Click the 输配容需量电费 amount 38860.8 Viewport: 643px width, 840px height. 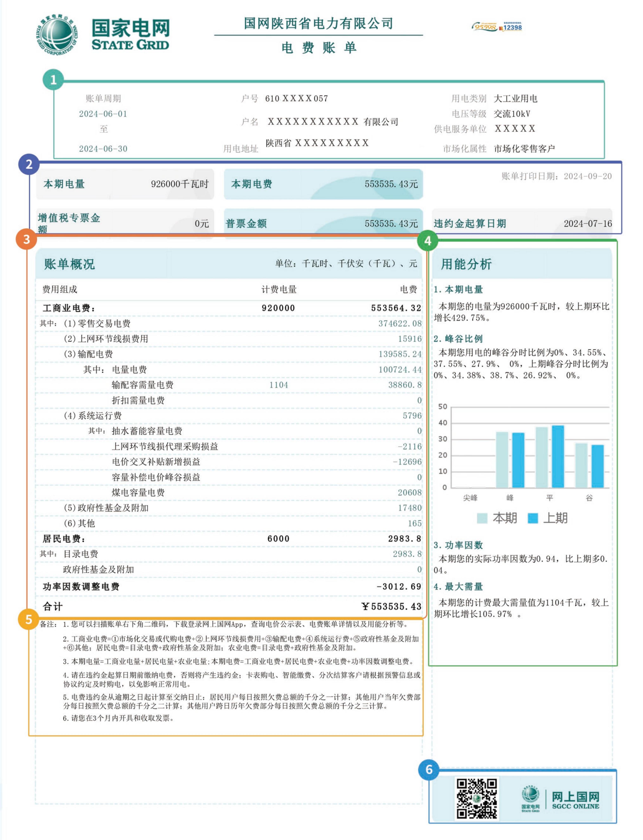tap(405, 385)
